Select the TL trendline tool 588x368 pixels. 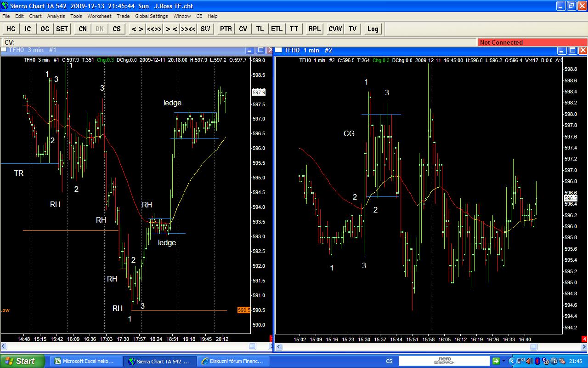(260, 29)
